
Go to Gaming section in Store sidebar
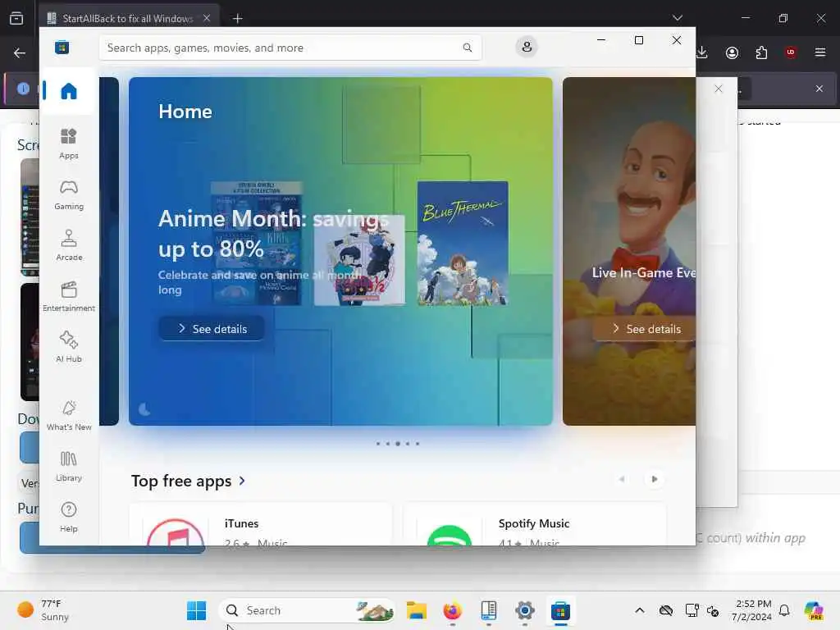(69, 195)
